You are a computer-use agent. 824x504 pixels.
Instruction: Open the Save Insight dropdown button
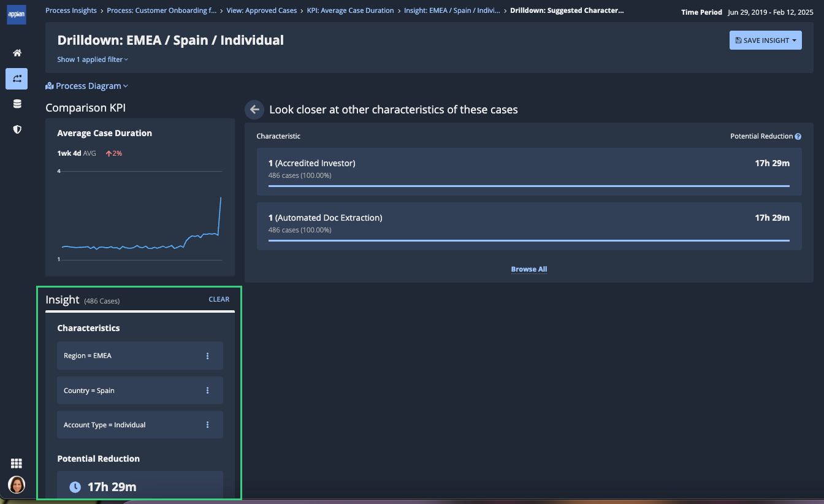point(766,40)
